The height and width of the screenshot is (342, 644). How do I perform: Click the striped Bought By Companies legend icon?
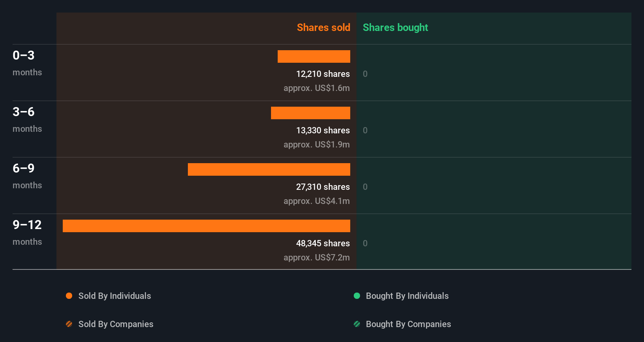click(357, 324)
